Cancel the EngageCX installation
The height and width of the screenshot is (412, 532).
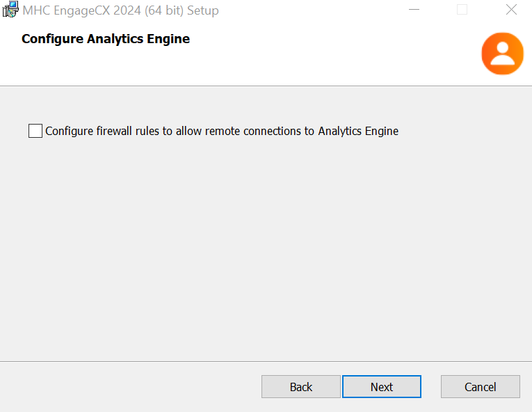point(480,386)
